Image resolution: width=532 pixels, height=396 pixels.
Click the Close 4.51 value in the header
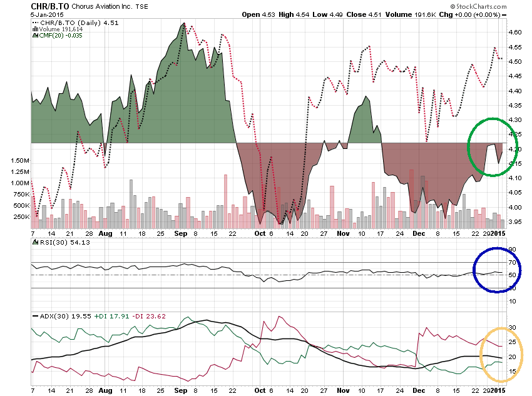(364, 14)
